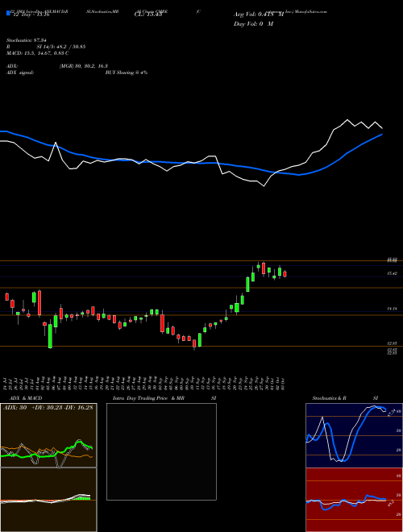The image size is (403, 532).
Task: Click the 'ADX: 30 +DY: 30.23 -DY: 16.28' header
Action: pyautogui.click(x=48, y=407)
